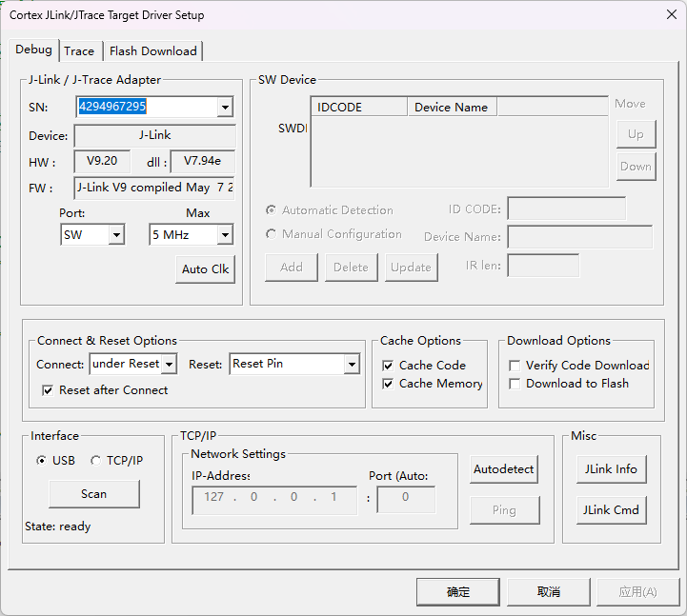Click the Move Up button
This screenshot has width=687, height=616.
(636, 134)
